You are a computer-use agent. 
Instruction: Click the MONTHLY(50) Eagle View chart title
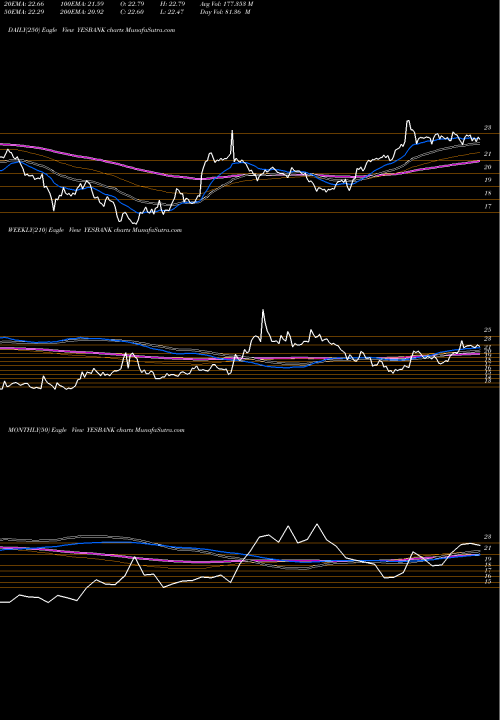(96, 430)
